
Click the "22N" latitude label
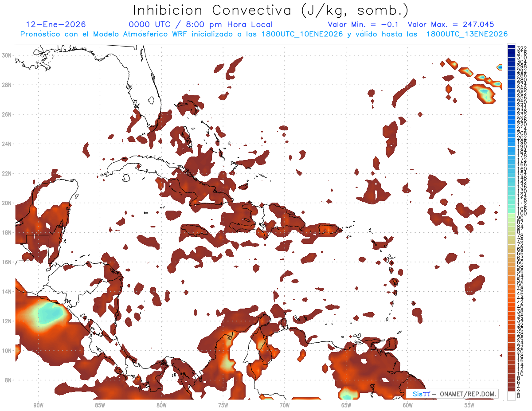coord(7,173)
